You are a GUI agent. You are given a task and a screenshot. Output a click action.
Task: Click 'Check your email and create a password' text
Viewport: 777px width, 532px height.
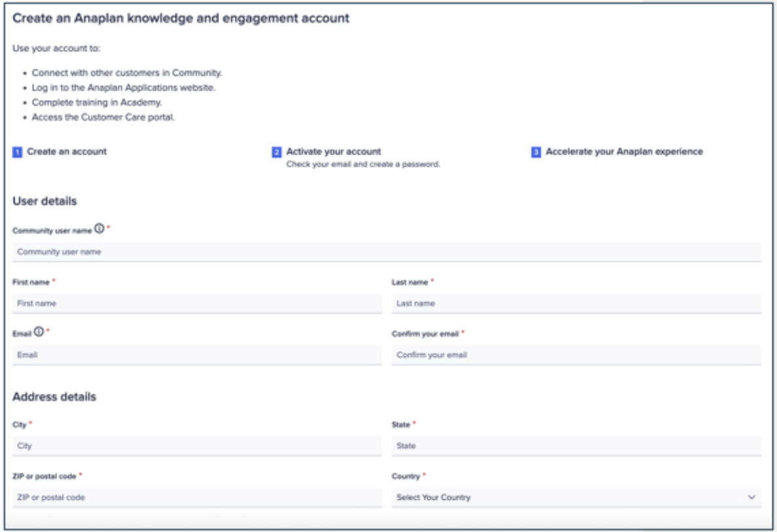[x=363, y=164]
